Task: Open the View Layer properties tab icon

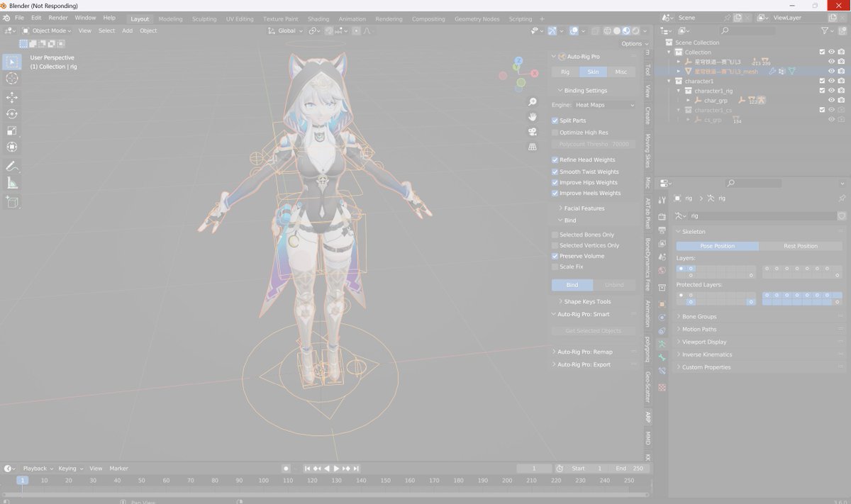Action: tap(662, 243)
